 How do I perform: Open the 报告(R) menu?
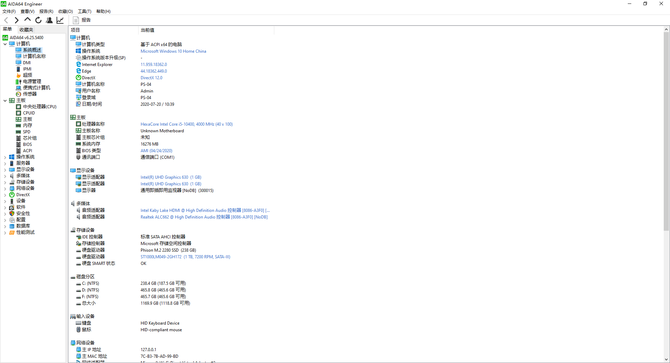[x=46, y=12]
